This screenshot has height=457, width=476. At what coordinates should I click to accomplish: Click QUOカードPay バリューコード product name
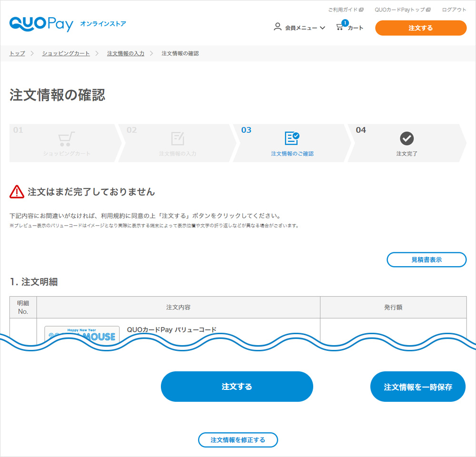pos(171,330)
